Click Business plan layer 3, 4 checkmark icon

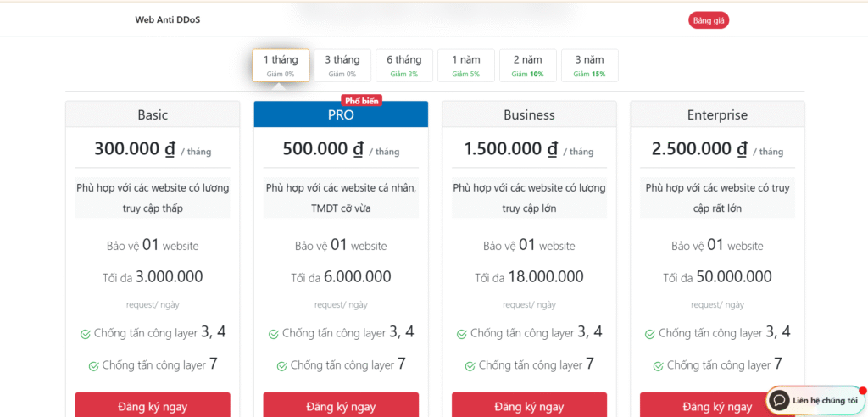(x=461, y=334)
